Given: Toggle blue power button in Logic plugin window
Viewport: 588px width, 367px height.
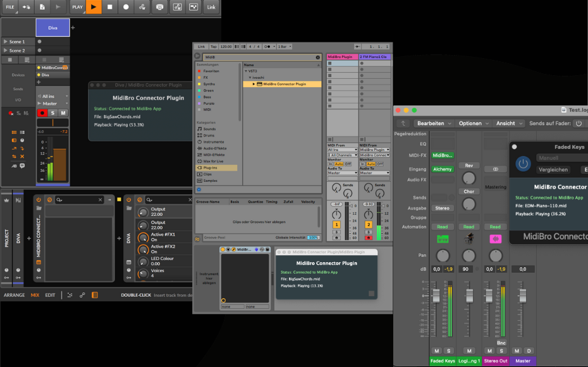Looking at the screenshot, I should 523,164.
